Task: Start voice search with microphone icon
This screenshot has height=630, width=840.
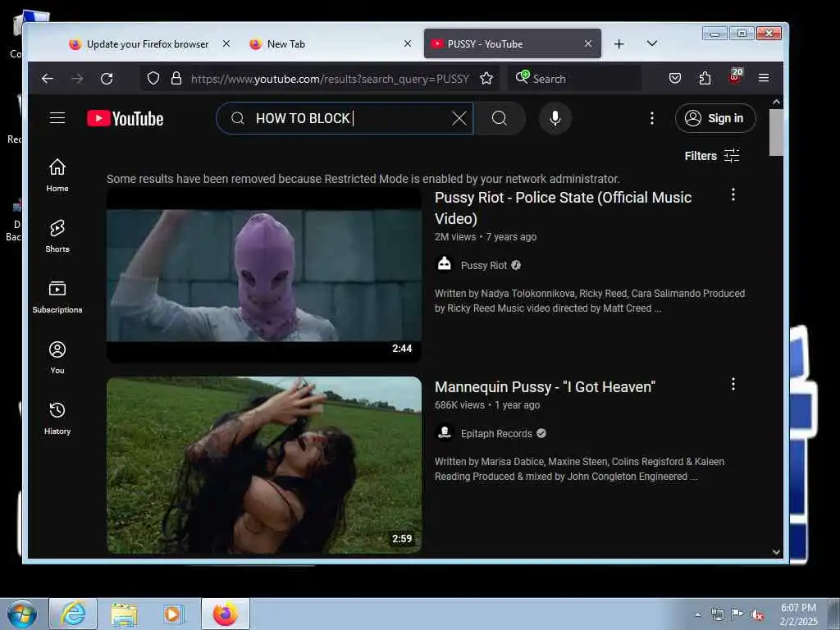Action: [x=555, y=118]
